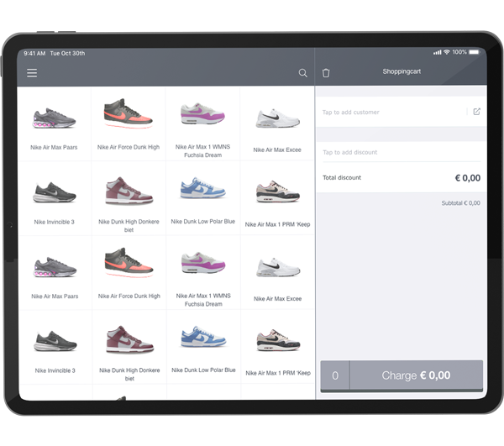Open product search with magnifier icon

(302, 73)
